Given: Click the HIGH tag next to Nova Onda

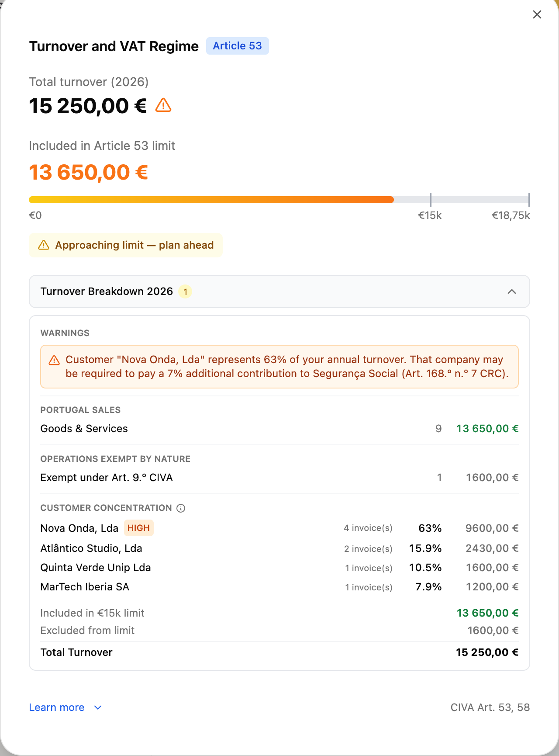Looking at the screenshot, I should 138,528.
